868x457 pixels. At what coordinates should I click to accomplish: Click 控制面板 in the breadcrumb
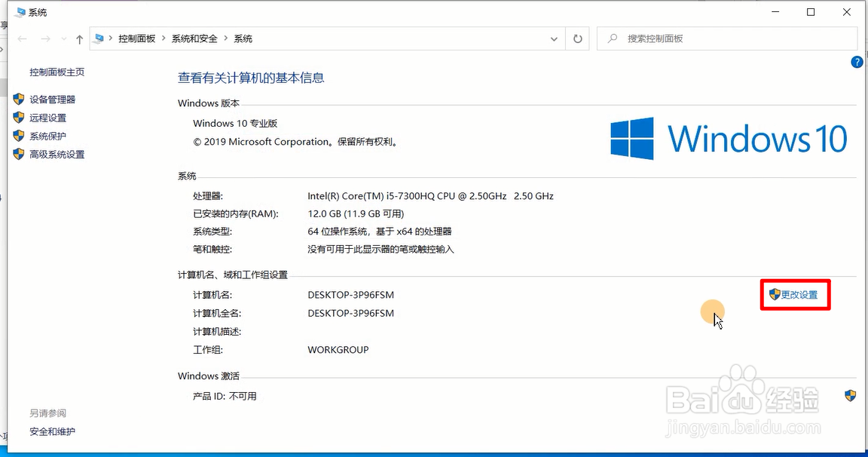[136, 38]
